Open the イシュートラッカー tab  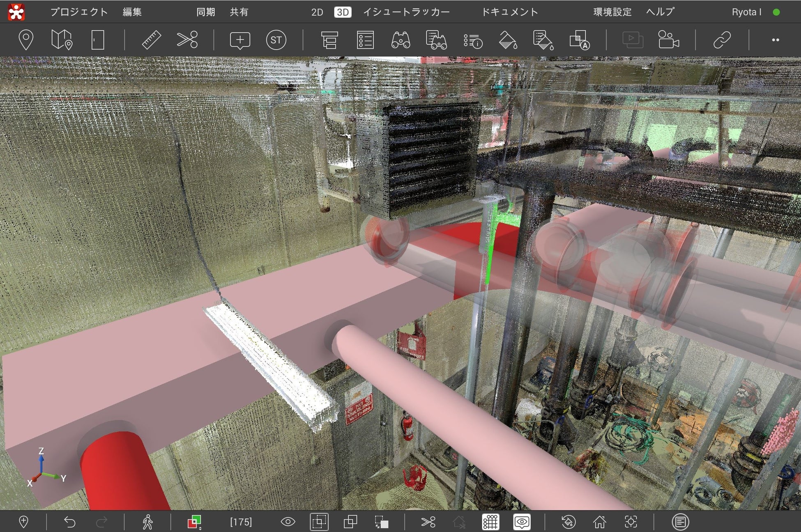point(406,12)
